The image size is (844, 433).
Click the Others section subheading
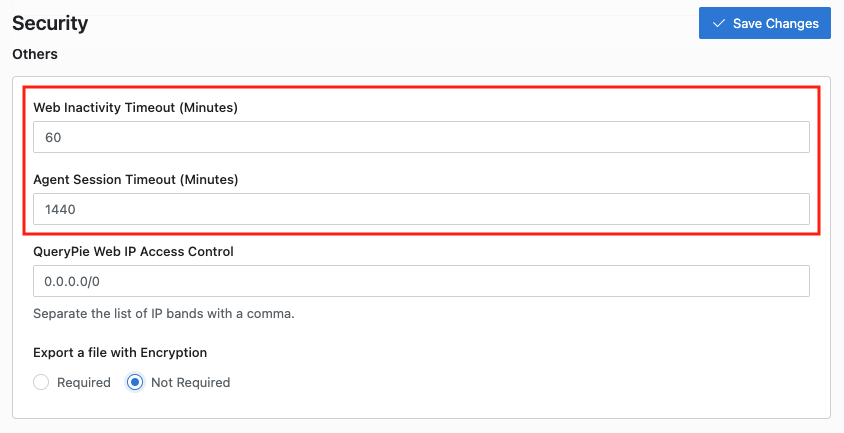point(35,54)
